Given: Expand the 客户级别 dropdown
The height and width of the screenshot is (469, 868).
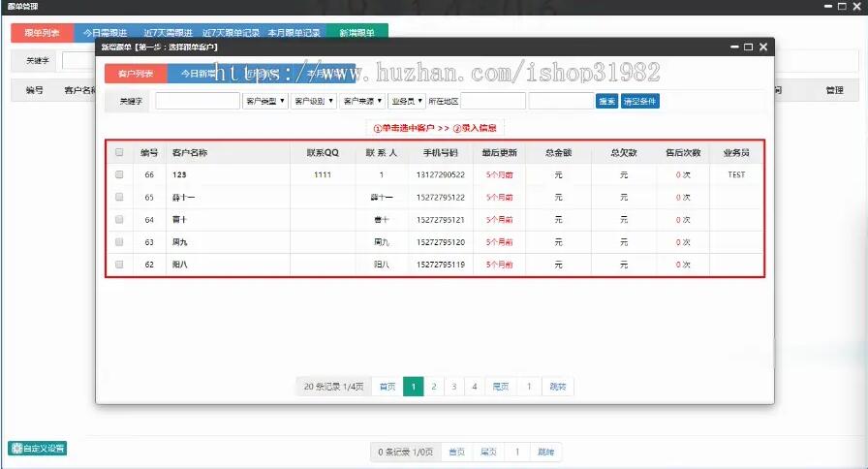Looking at the screenshot, I should (313, 101).
